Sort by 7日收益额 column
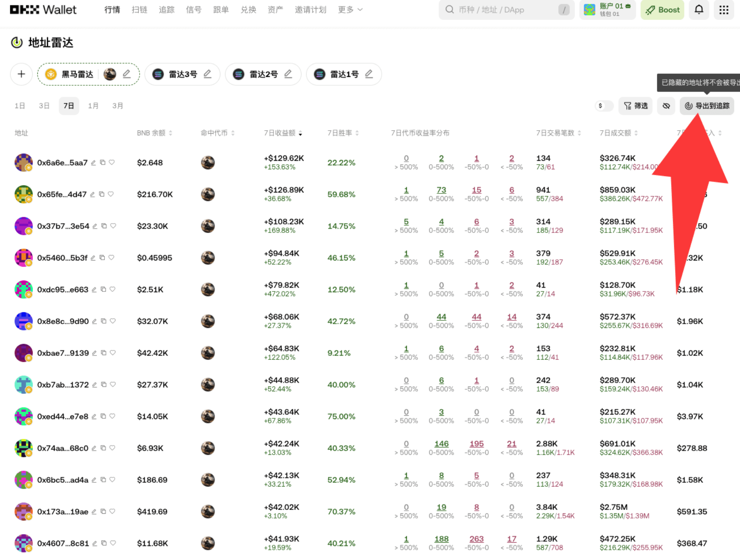The height and width of the screenshot is (560, 740). [282, 133]
